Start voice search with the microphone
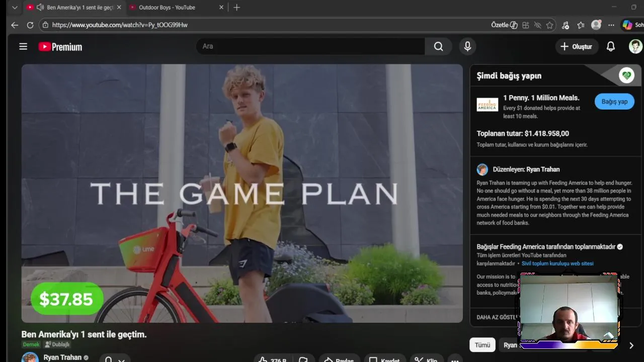The image size is (644, 362). (467, 46)
